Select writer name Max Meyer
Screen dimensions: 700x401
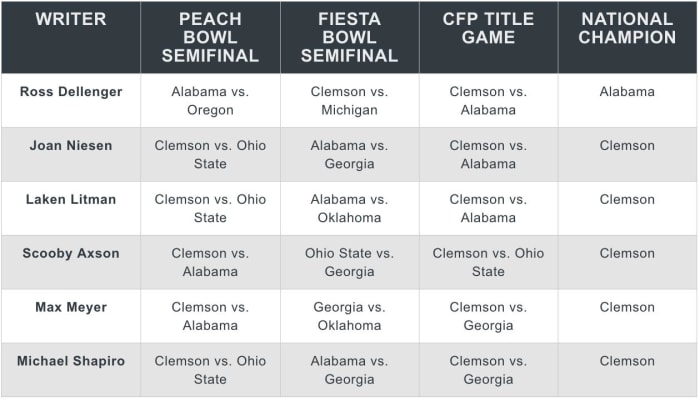pos(71,308)
